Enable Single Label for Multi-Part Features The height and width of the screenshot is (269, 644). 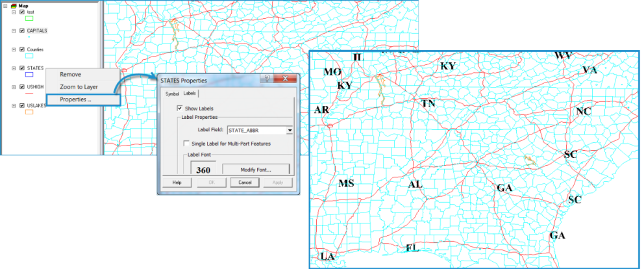(186, 144)
